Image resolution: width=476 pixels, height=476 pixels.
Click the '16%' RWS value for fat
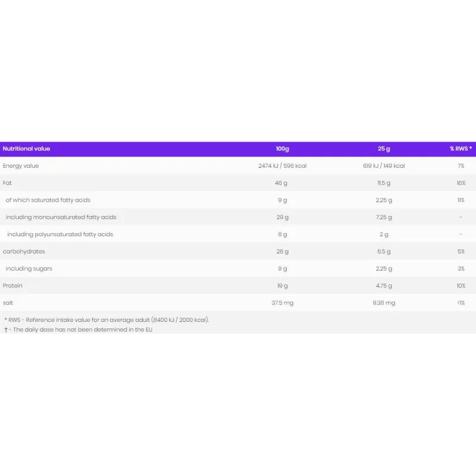click(461, 183)
